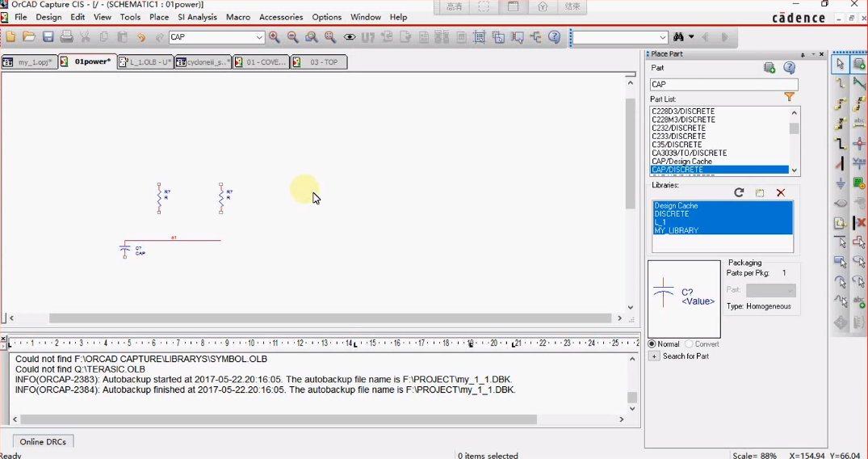Choose the Place Part tool in palette
The width and height of the screenshot is (868, 459).
pos(859,65)
